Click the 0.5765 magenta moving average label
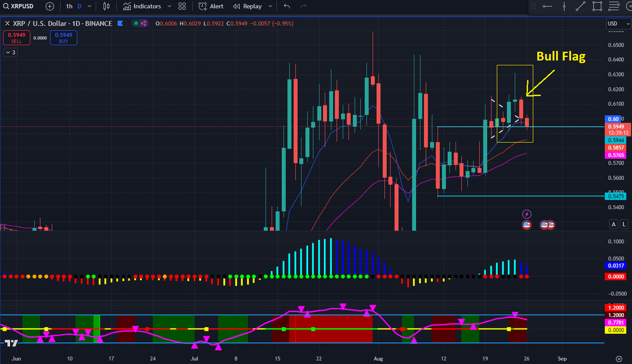Viewport: 632px width, 364px height. click(x=615, y=156)
